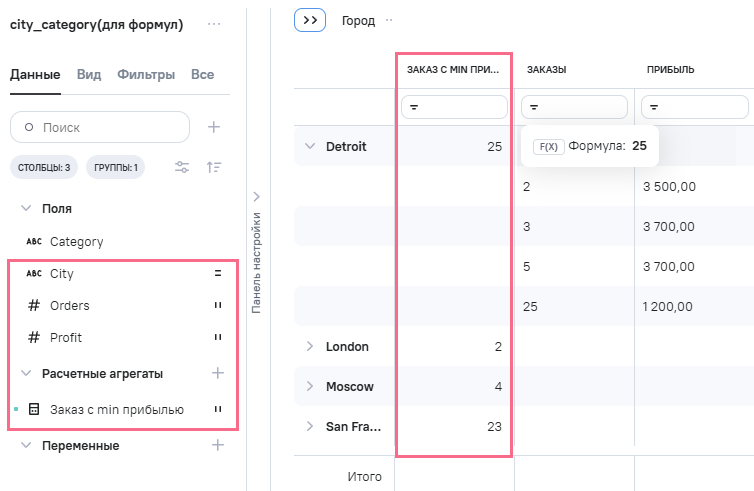
Task: Switch to the Фильтры tab
Action: click(146, 74)
